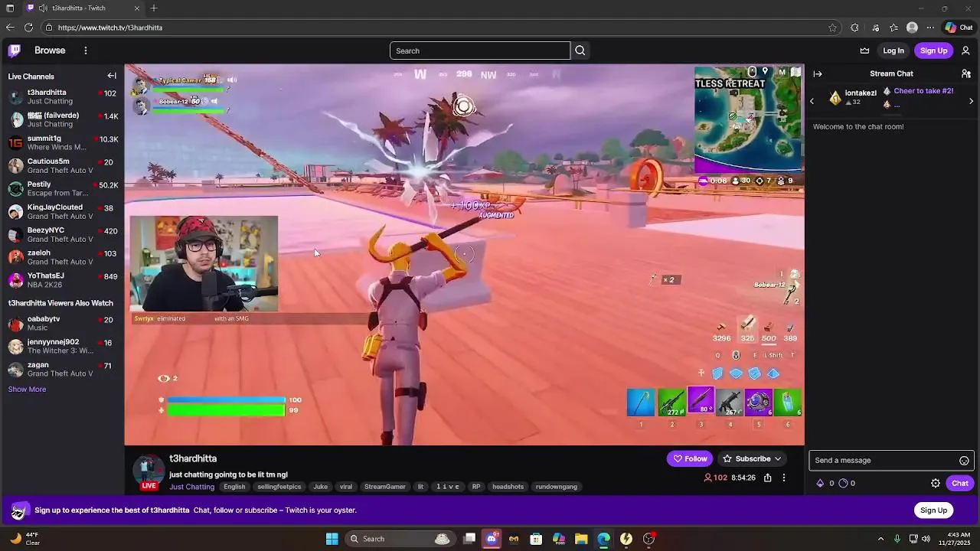980x551 pixels.
Task: Click Show More under recommended channels
Action: tap(27, 390)
